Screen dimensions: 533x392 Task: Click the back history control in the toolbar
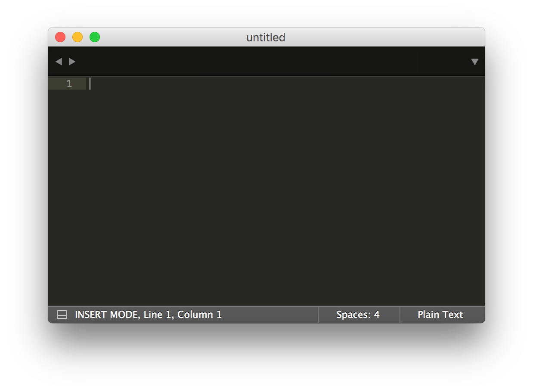pyautogui.click(x=59, y=61)
